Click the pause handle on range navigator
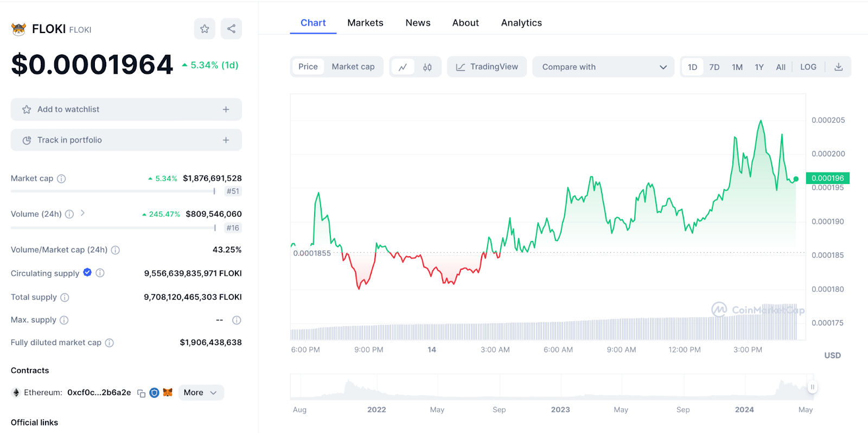 tap(812, 387)
